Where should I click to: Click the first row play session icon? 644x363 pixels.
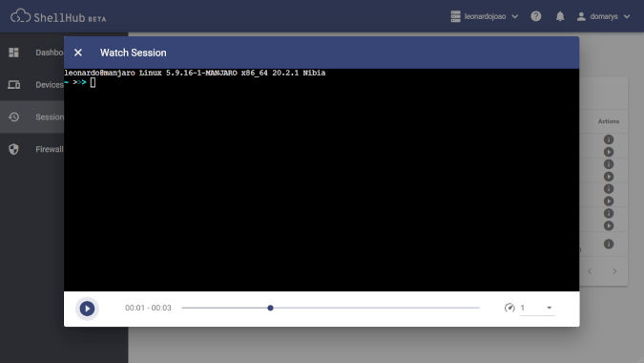click(x=609, y=152)
